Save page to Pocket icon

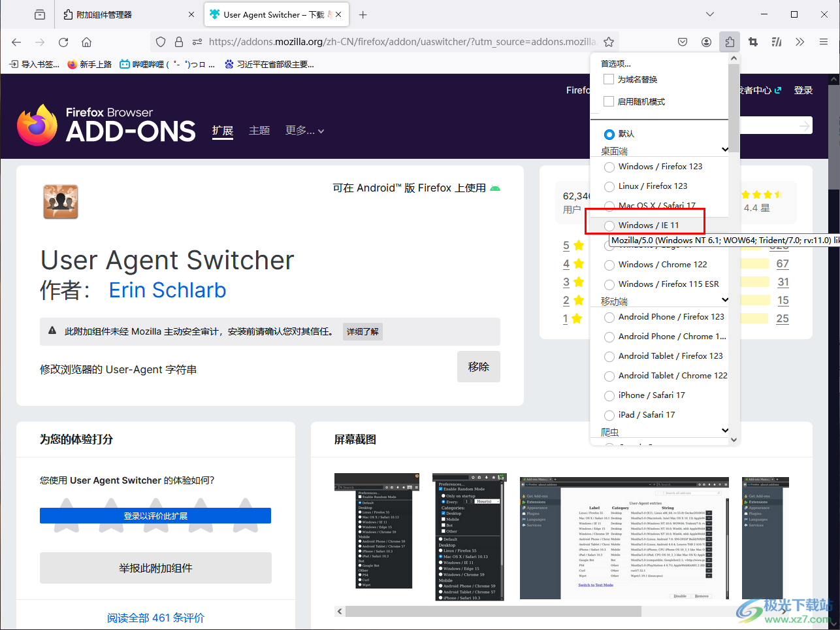(x=683, y=42)
